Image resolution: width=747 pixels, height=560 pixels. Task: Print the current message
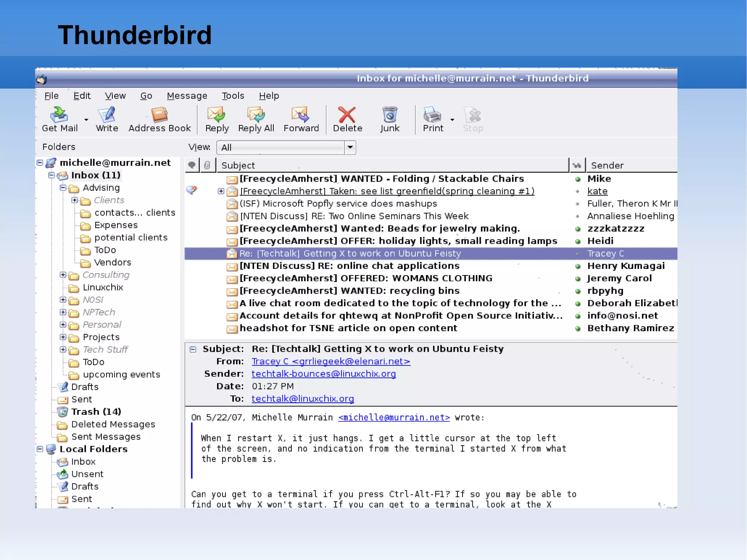pos(433,115)
